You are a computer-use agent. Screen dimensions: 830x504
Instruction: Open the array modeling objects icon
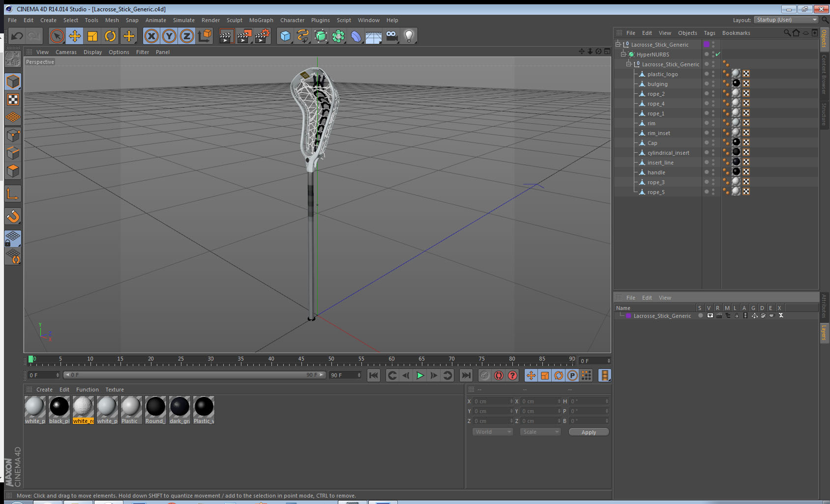click(338, 36)
